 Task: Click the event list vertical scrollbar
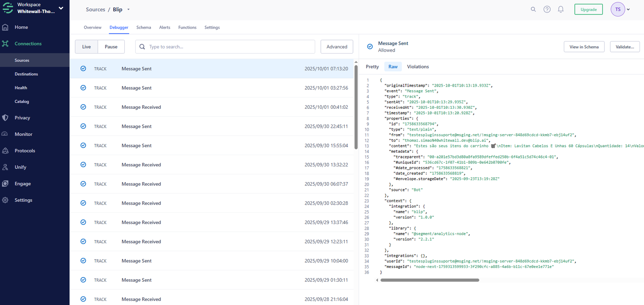[356, 106]
